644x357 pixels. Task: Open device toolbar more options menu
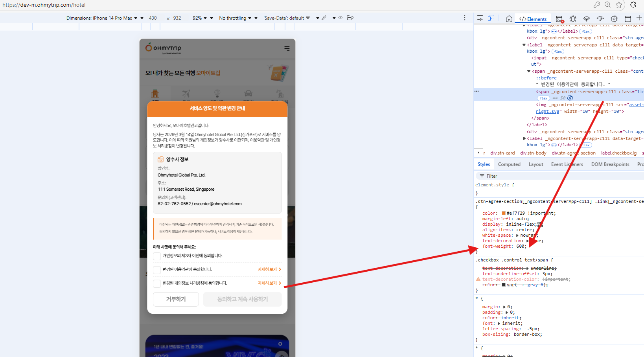pos(465,18)
